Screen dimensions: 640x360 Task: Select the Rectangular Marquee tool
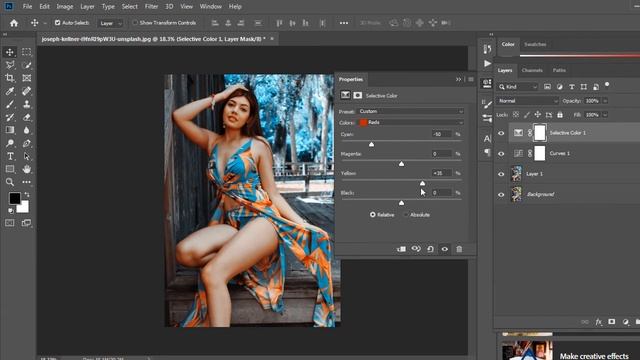pyautogui.click(x=27, y=52)
